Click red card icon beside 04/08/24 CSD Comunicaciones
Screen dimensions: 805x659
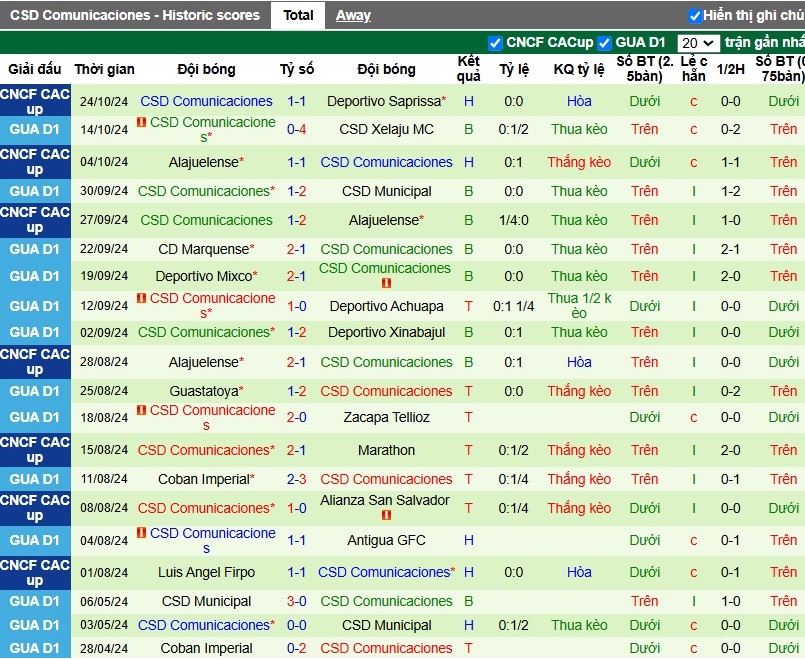coord(142,533)
